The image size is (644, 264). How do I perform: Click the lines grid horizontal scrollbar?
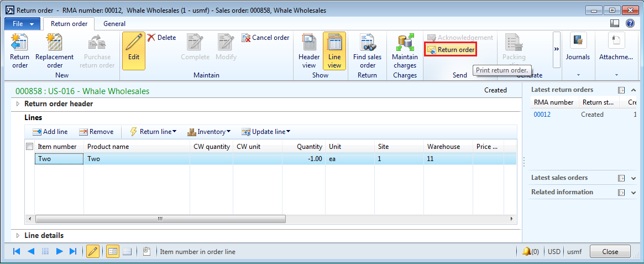161,219
